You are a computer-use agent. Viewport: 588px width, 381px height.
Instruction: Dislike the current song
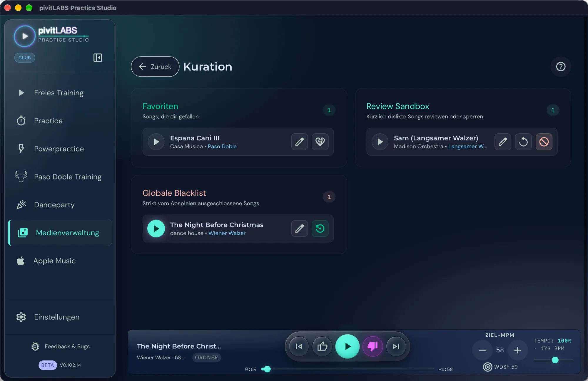click(372, 347)
